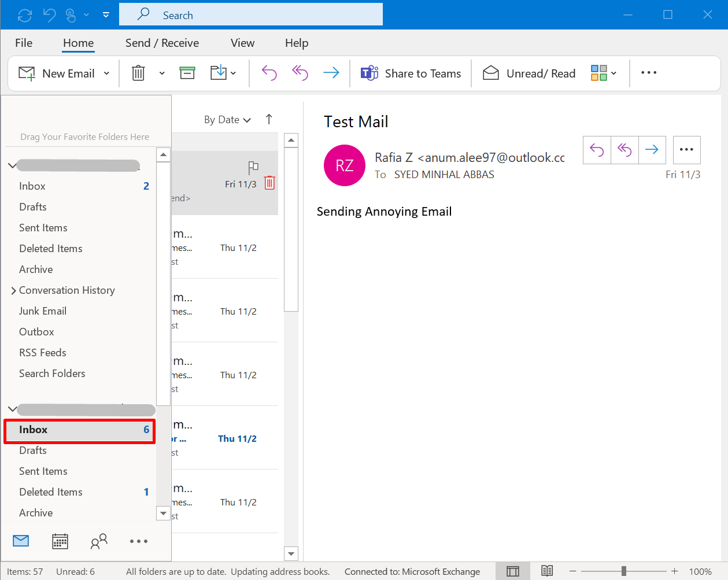
Task: Open the unread bold Thu 11/2 message
Action: pos(225,438)
